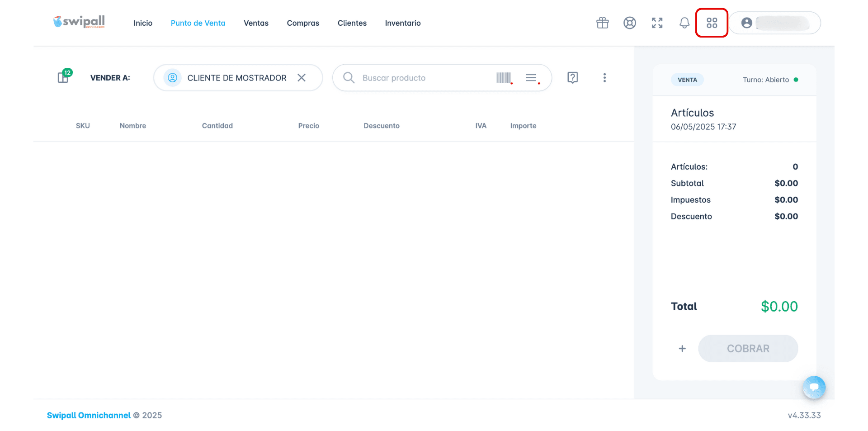
Task: Click the version text v4.33.33
Action: point(804,415)
